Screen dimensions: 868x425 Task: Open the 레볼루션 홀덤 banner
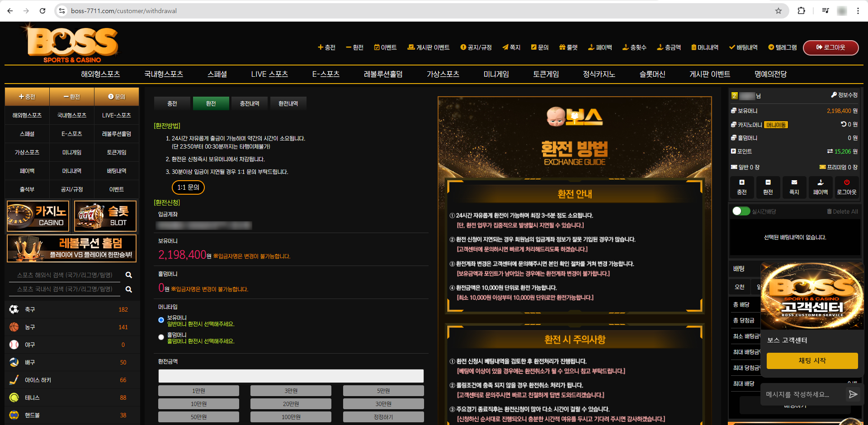click(72, 248)
